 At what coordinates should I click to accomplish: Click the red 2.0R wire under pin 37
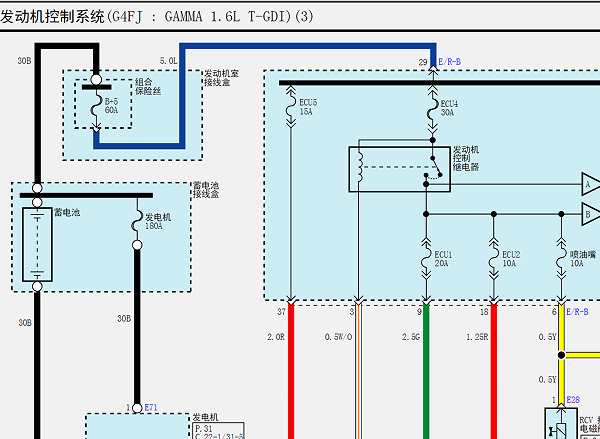[291, 371]
